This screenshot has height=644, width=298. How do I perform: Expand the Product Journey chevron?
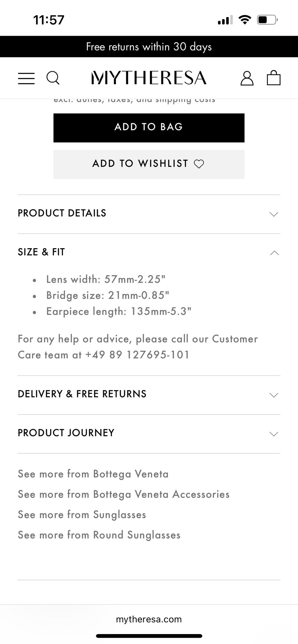coord(273,434)
